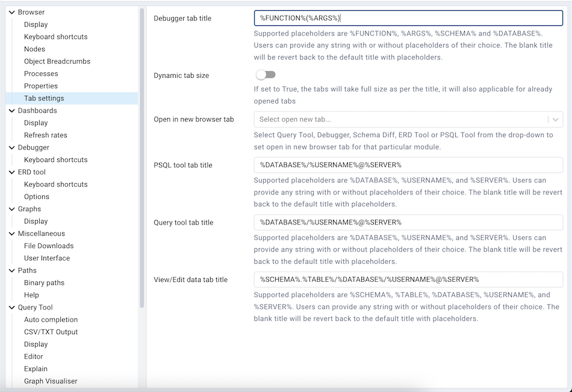Collapse the Paths section
Image resolution: width=572 pixels, height=392 pixels.
click(11, 270)
